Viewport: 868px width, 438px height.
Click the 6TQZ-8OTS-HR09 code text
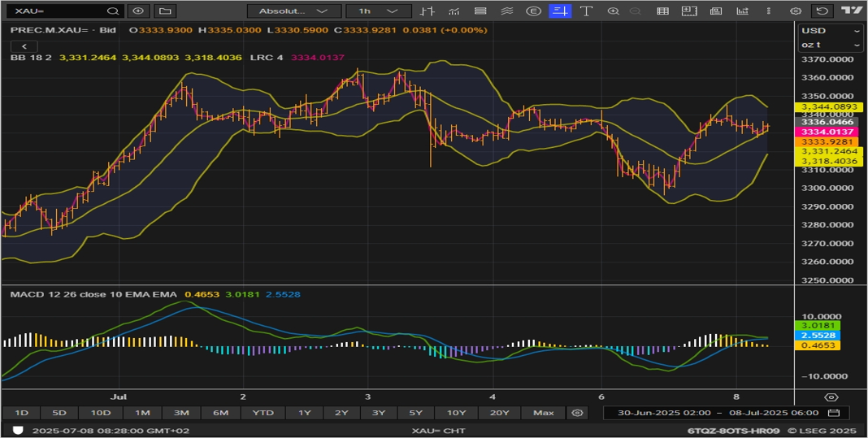tap(733, 430)
